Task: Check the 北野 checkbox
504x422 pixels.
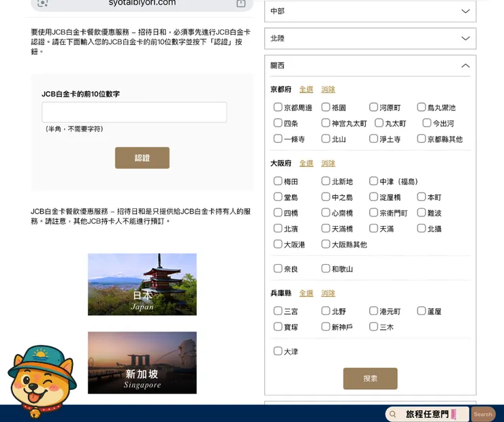Action: (326, 310)
